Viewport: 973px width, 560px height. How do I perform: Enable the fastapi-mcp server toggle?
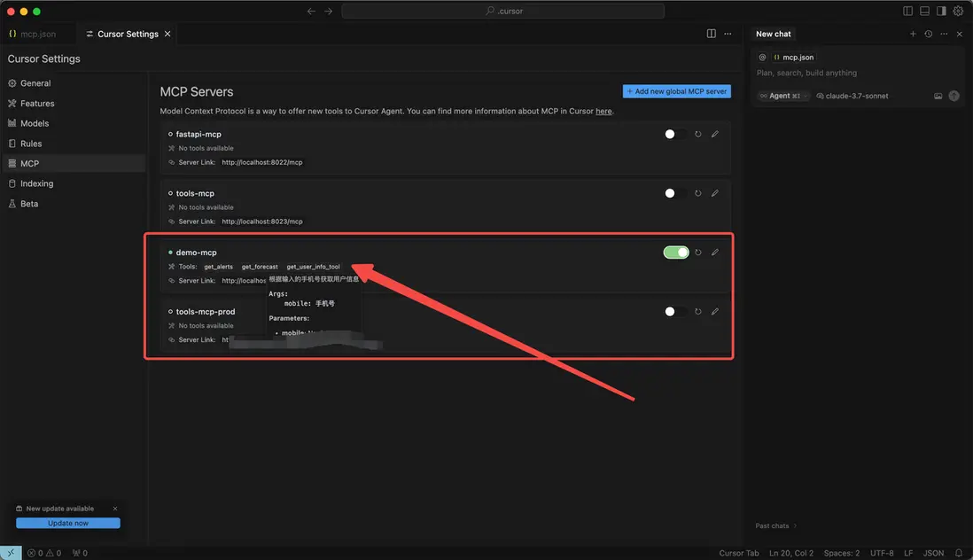pos(674,135)
